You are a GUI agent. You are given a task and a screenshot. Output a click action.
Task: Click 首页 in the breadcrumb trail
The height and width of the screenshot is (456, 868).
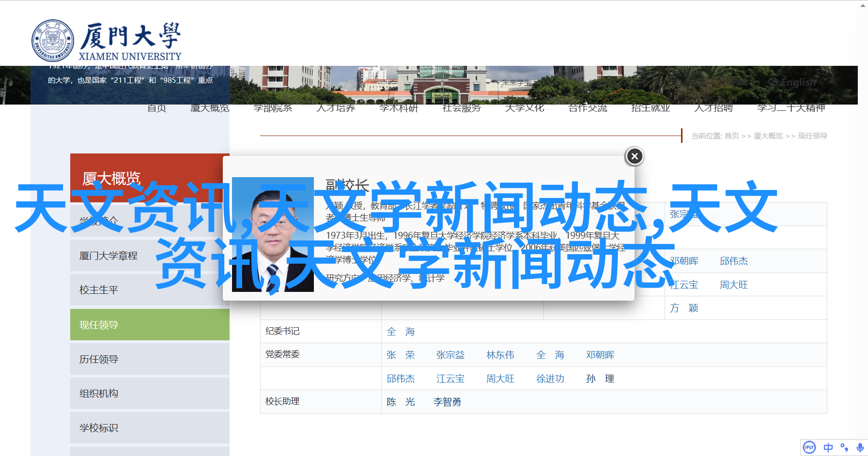[x=731, y=136]
